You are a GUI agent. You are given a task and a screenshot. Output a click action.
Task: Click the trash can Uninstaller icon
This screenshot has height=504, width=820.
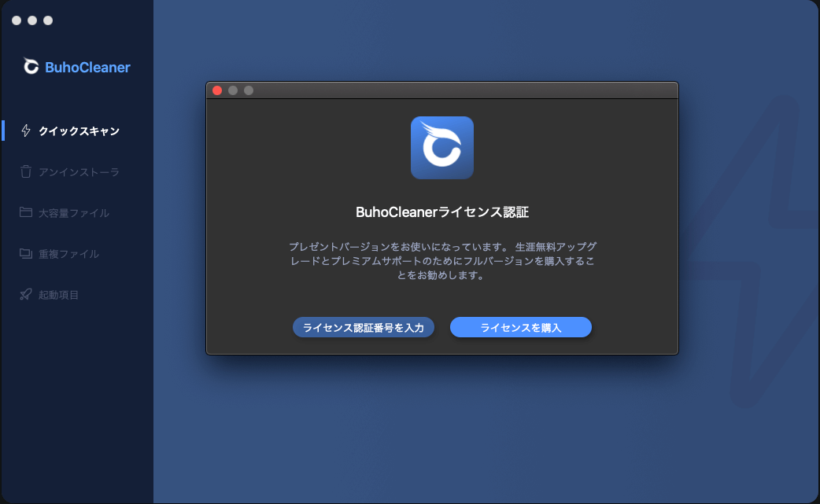click(x=26, y=171)
